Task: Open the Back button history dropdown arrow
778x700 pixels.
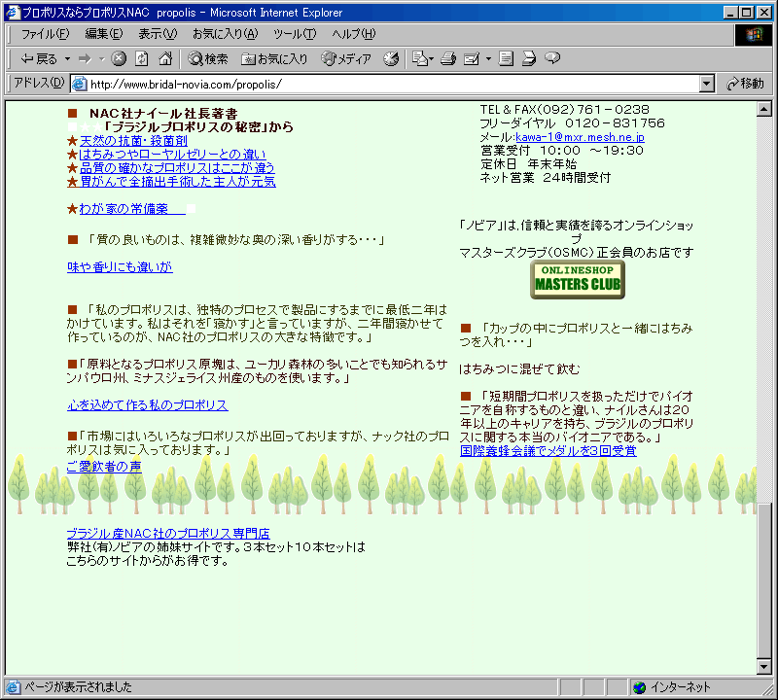Action: point(67,58)
